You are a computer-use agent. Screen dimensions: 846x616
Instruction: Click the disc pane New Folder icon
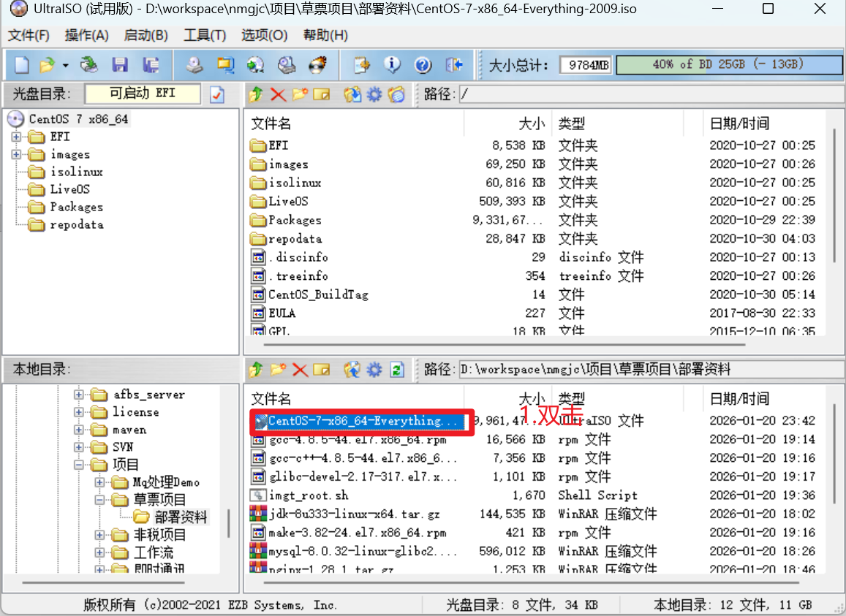pos(300,95)
